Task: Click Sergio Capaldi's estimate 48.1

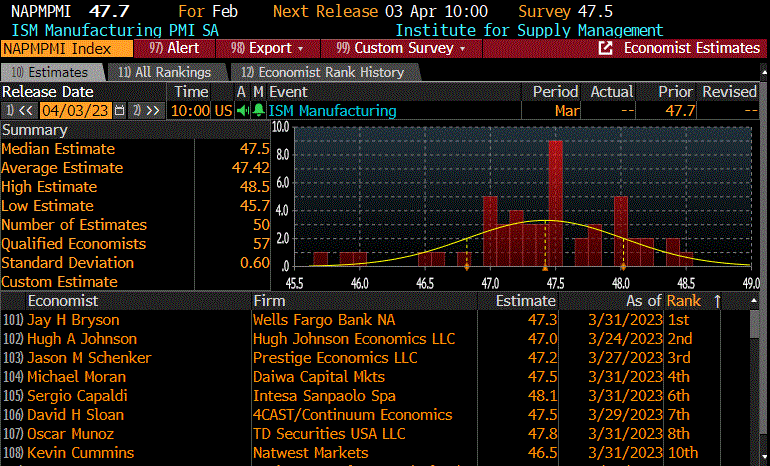Action: [542, 396]
